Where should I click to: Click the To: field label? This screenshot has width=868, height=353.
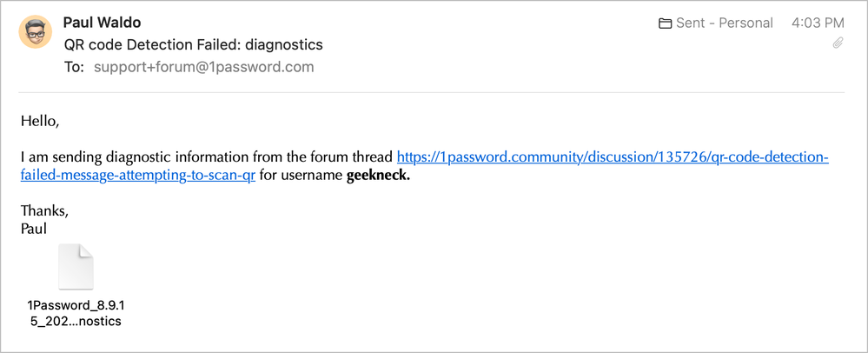[74, 67]
